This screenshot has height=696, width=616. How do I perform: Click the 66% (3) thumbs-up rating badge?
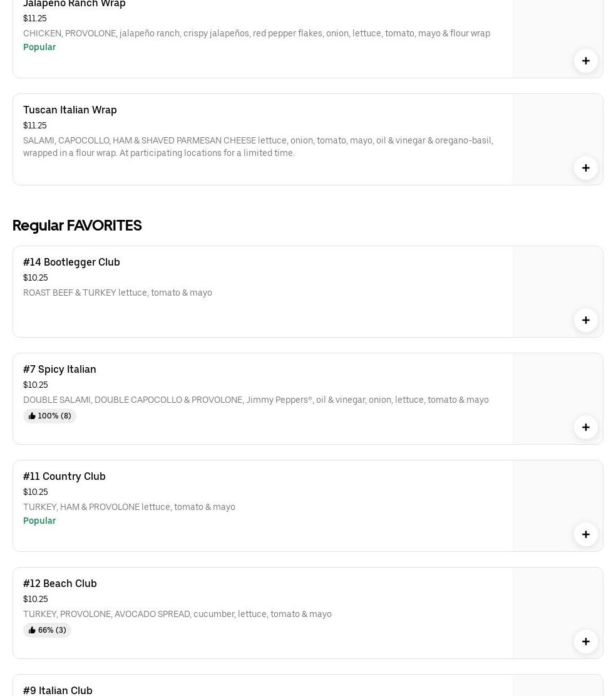click(47, 630)
